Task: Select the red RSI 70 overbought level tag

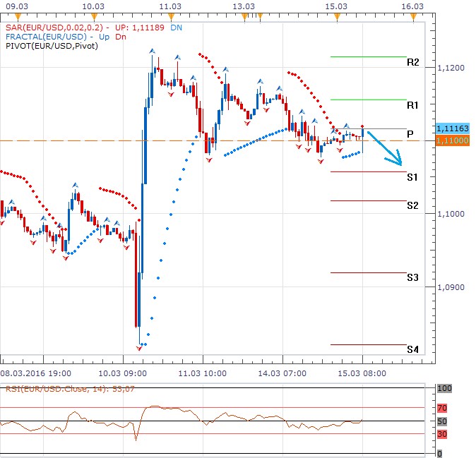Action: tap(444, 407)
